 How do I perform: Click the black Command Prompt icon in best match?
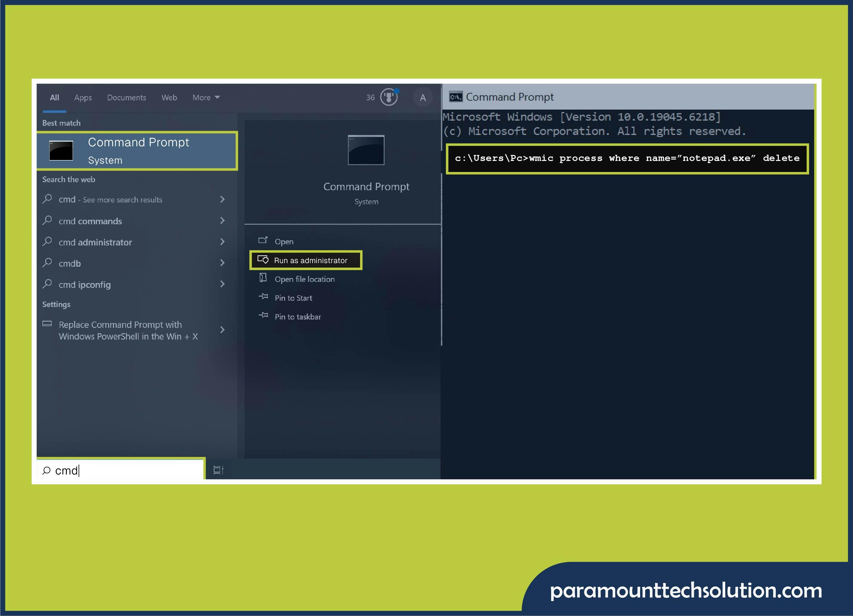pos(61,151)
